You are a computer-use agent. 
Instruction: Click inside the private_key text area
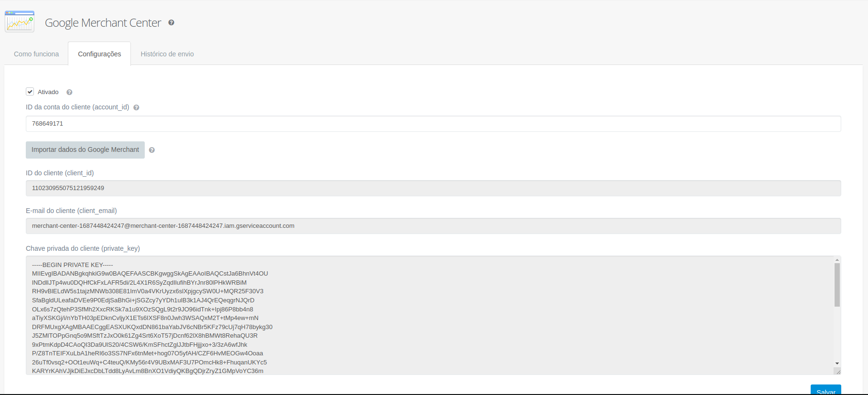point(430,315)
